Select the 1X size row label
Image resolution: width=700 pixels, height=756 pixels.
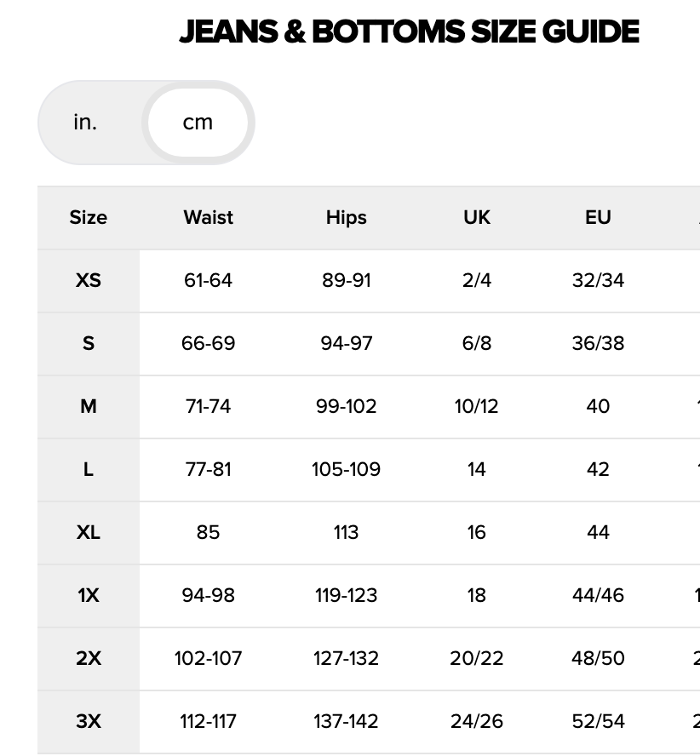89,595
